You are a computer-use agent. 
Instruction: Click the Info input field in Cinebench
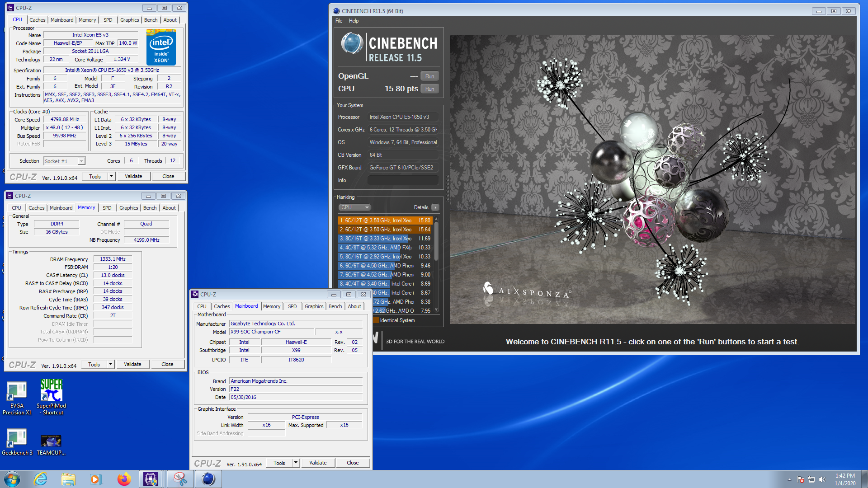[x=403, y=180]
